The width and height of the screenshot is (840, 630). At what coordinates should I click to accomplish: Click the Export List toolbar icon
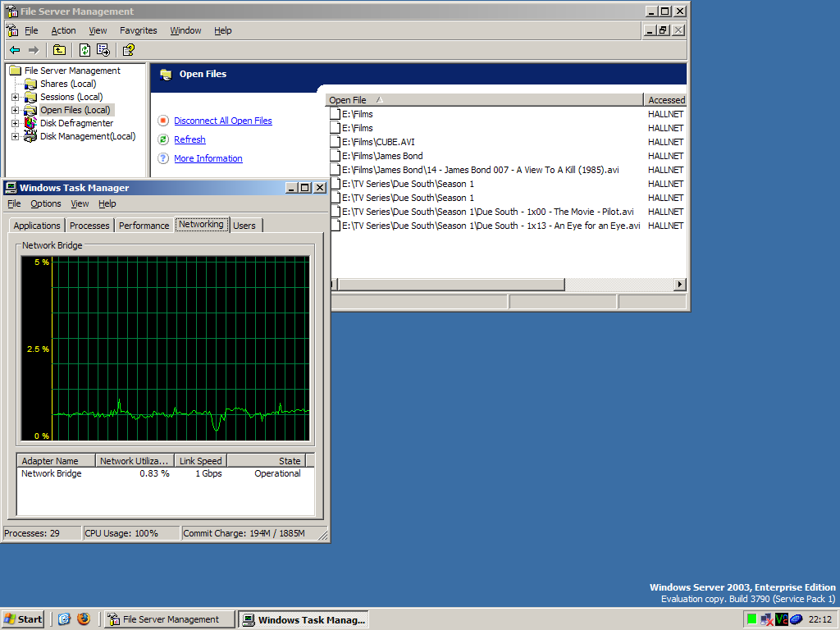tap(103, 50)
